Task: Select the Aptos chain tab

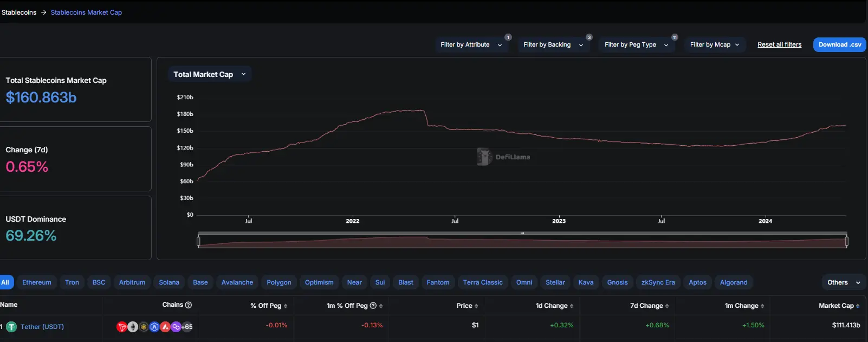Action: point(698,282)
